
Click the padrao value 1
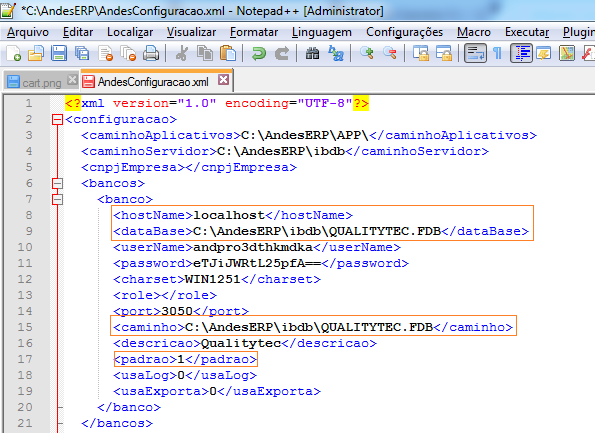click(x=181, y=359)
